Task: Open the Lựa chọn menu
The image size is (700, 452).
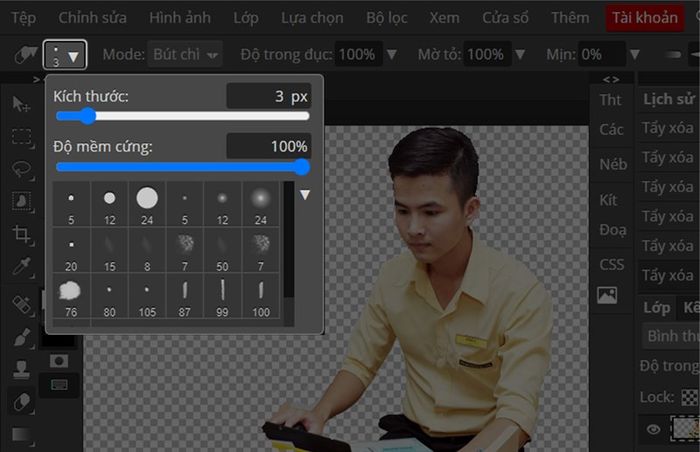Action: pos(312,18)
